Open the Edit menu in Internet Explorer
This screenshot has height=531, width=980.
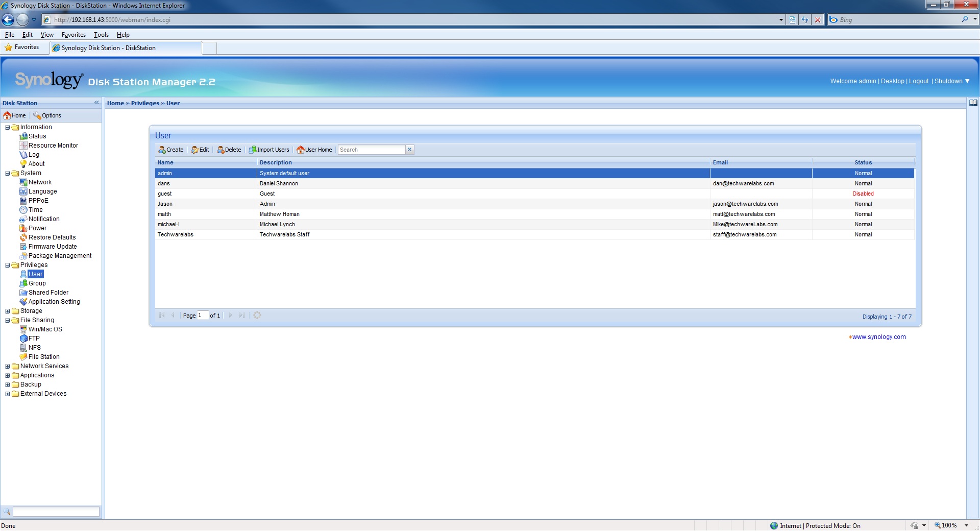[28, 35]
